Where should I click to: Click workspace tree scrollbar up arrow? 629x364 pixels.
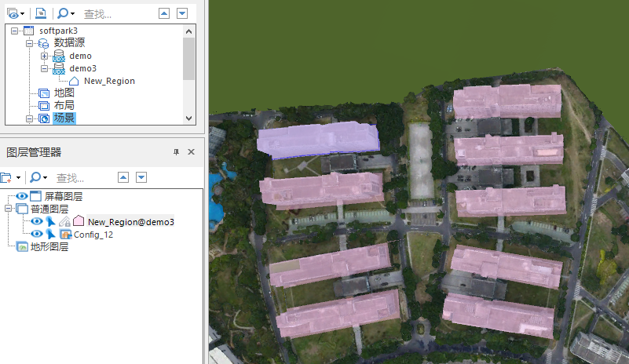189,31
